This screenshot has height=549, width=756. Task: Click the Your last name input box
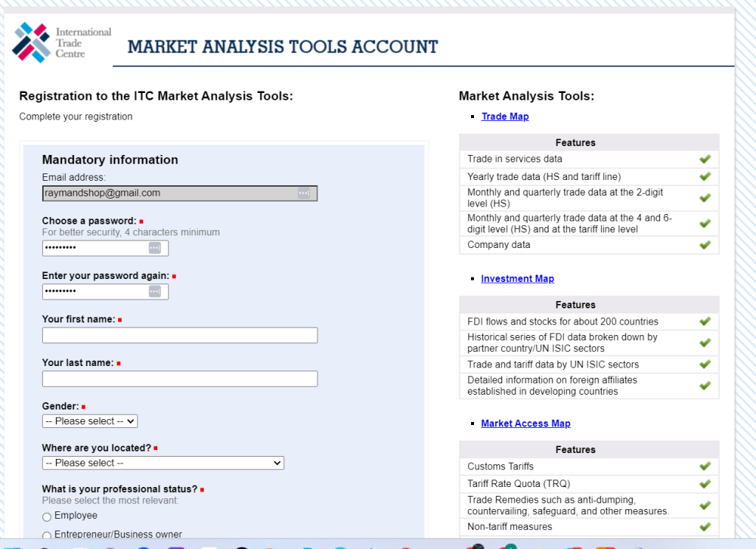click(180, 379)
